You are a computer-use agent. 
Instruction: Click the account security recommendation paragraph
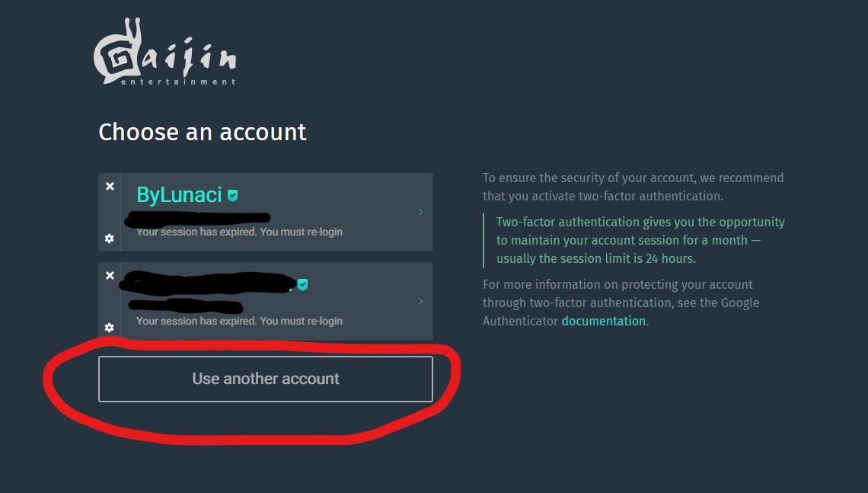(633, 187)
